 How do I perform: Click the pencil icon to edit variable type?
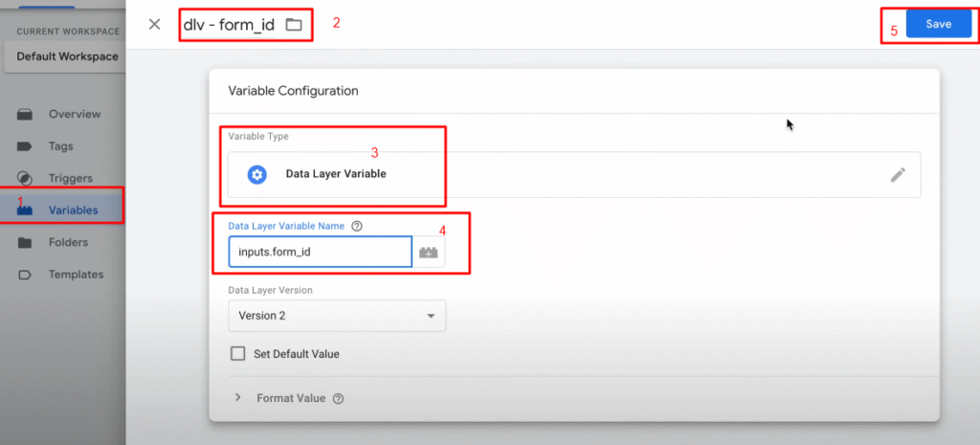tap(897, 174)
